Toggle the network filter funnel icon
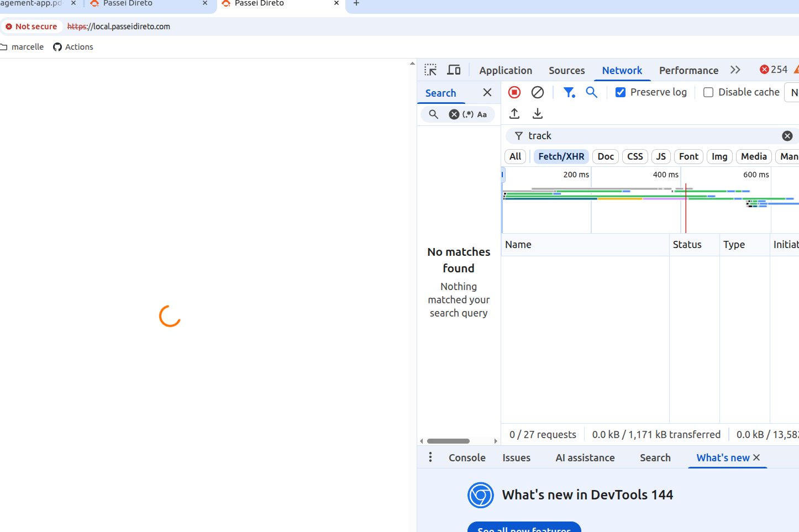This screenshot has height=532, width=799. coord(569,92)
